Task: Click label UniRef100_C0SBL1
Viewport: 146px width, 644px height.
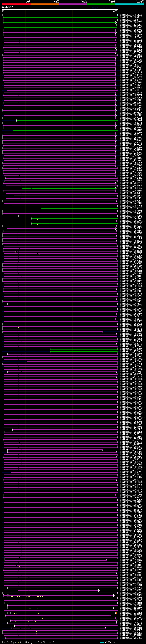Action: (x=131, y=87)
